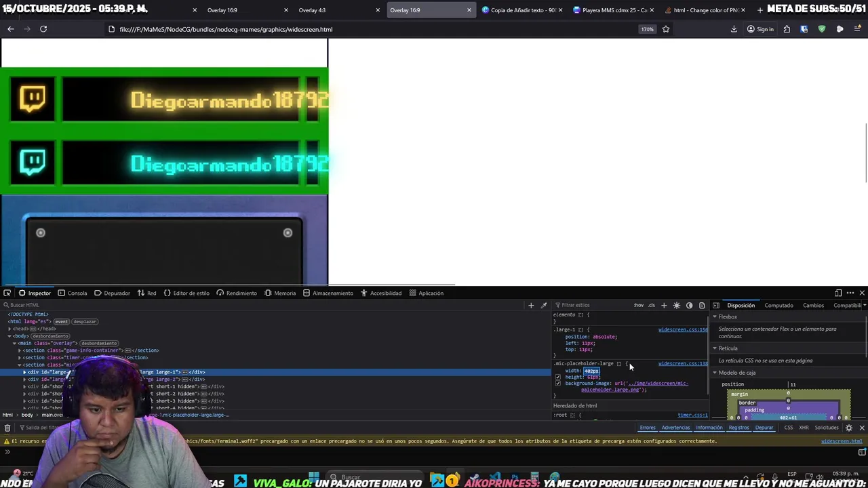Toggle responsive design mode icon
The image size is (868, 488).
pos(838,293)
